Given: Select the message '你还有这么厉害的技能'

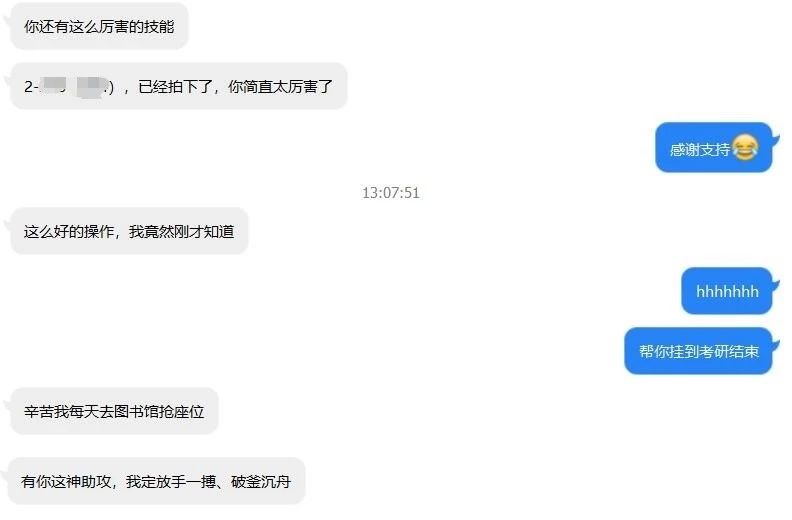Looking at the screenshot, I should 100,26.
